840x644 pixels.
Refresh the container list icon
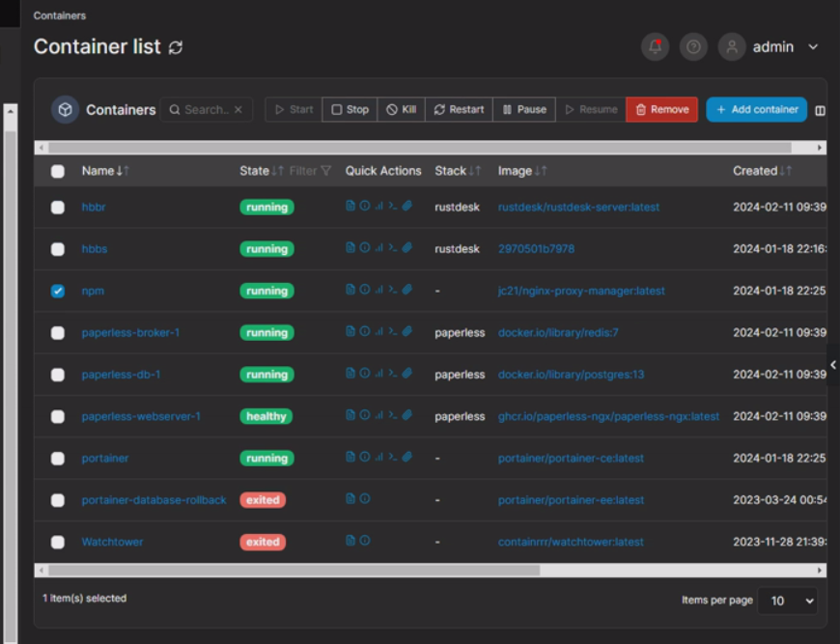click(x=176, y=47)
